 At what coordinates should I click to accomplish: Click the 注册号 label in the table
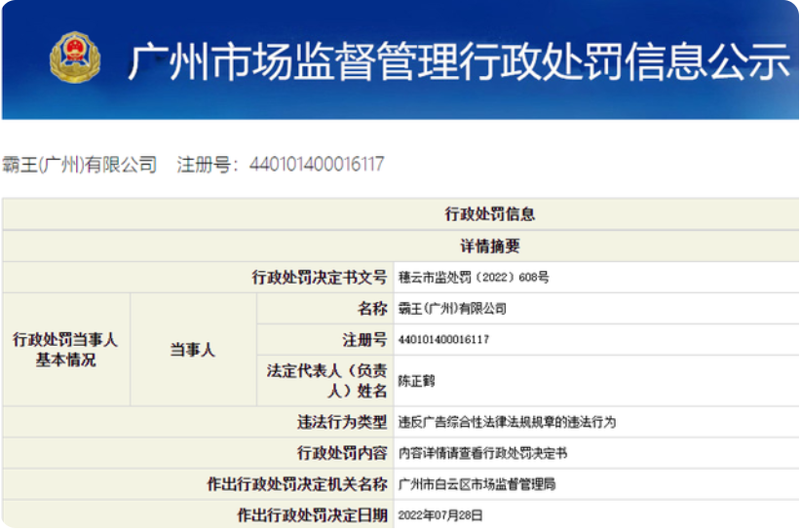click(x=364, y=339)
